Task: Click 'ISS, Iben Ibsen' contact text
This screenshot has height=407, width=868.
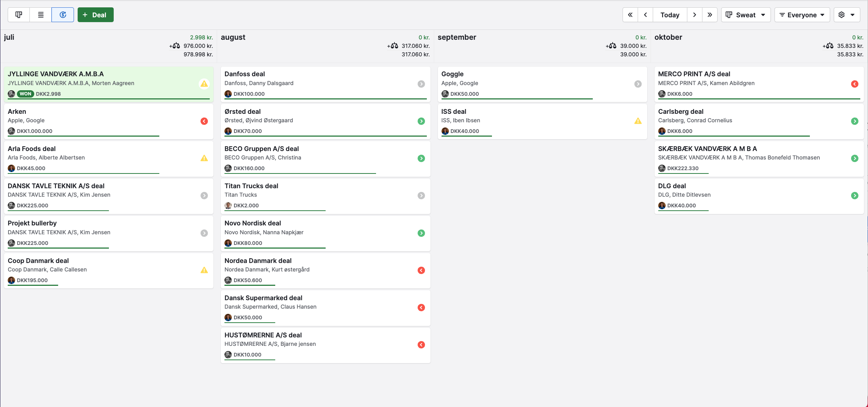Action: click(x=461, y=120)
